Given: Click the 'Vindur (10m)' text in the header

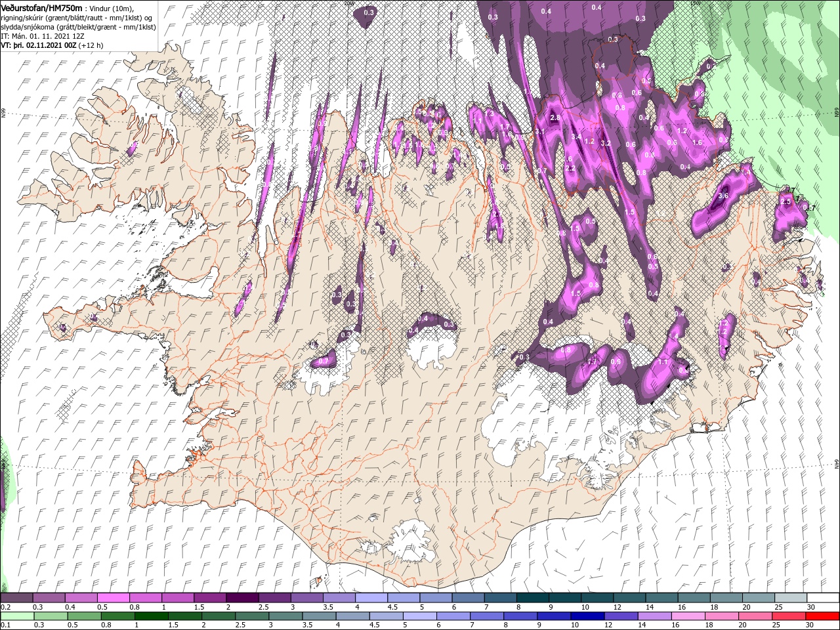Looking at the screenshot, I should 111,8.
